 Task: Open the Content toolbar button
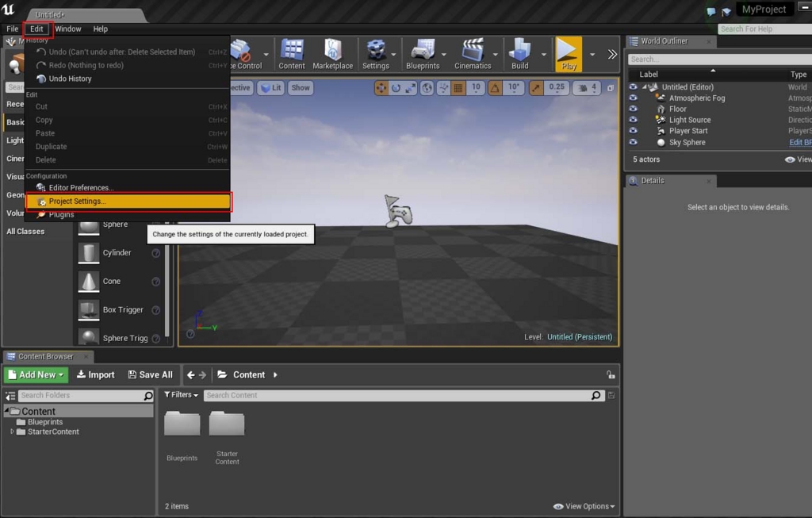292,55
